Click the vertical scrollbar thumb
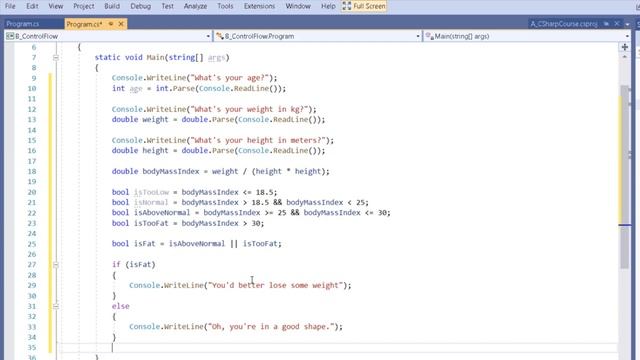Screen dimensions: 640x360 (625, 177)
